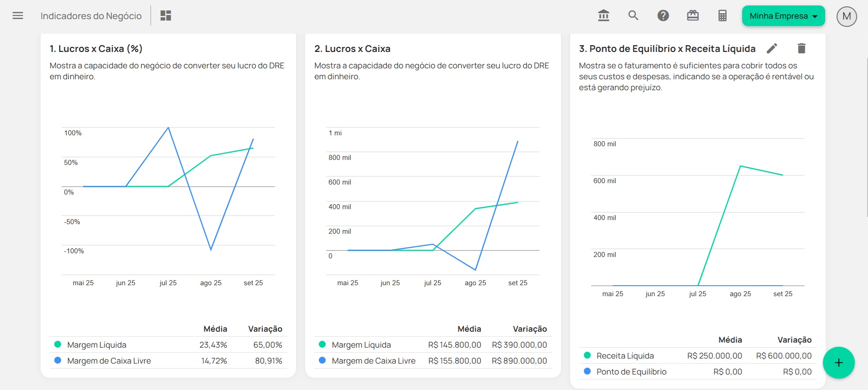Click the Variação column header in first card
This screenshot has width=868, height=390.
click(x=265, y=329)
